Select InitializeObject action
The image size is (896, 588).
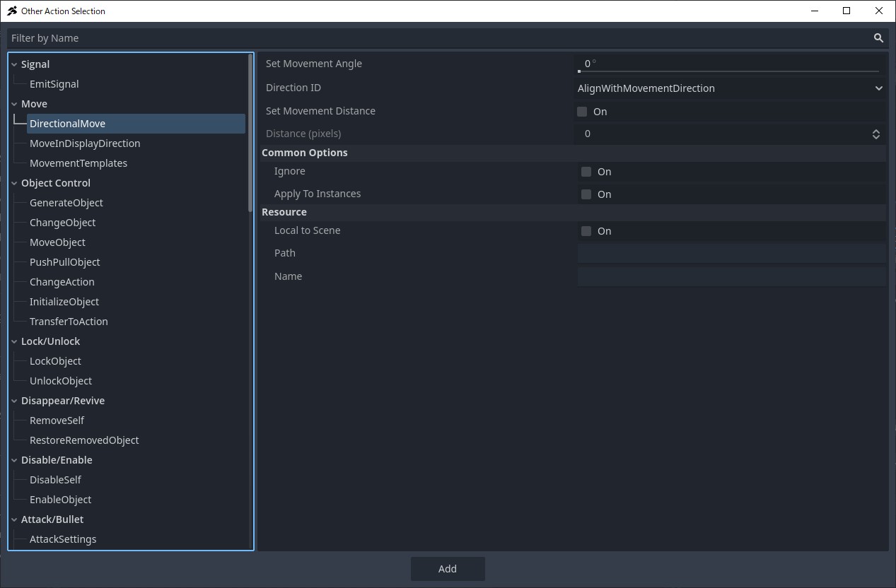coord(64,302)
